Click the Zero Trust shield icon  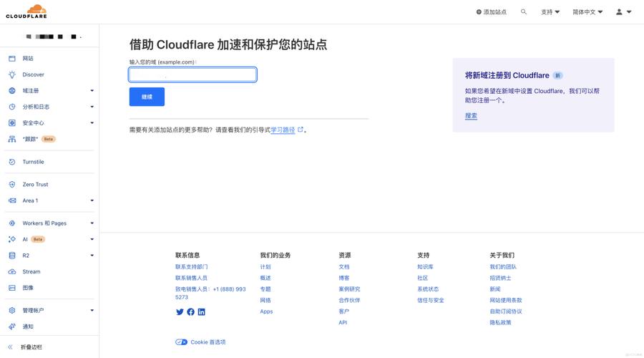pyautogui.click(x=12, y=184)
